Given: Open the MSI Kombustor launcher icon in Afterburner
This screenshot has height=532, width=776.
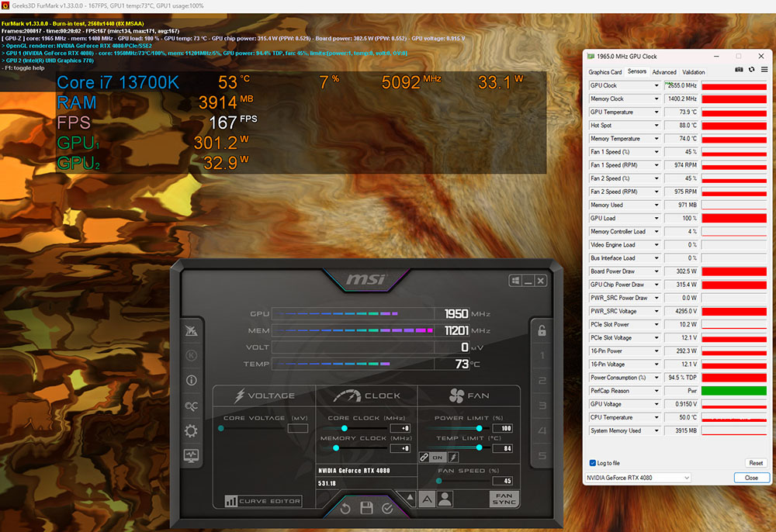Looking at the screenshot, I should click(x=191, y=331).
